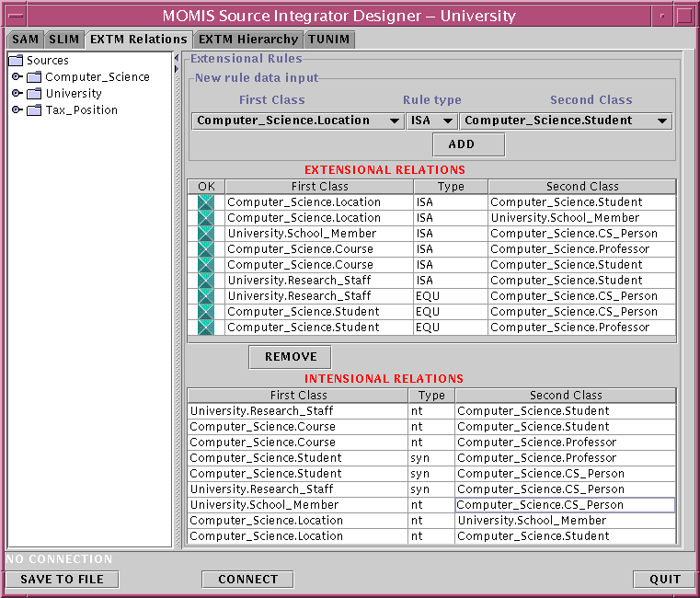Screen dimensions: 700x598
Task: Toggle OK checkbox for last Computer_Science.Student EQU row
Action: coord(205,328)
